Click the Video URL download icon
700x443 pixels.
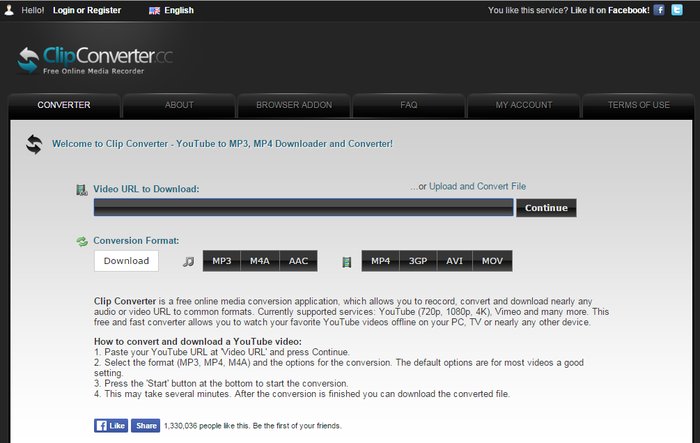tap(82, 189)
